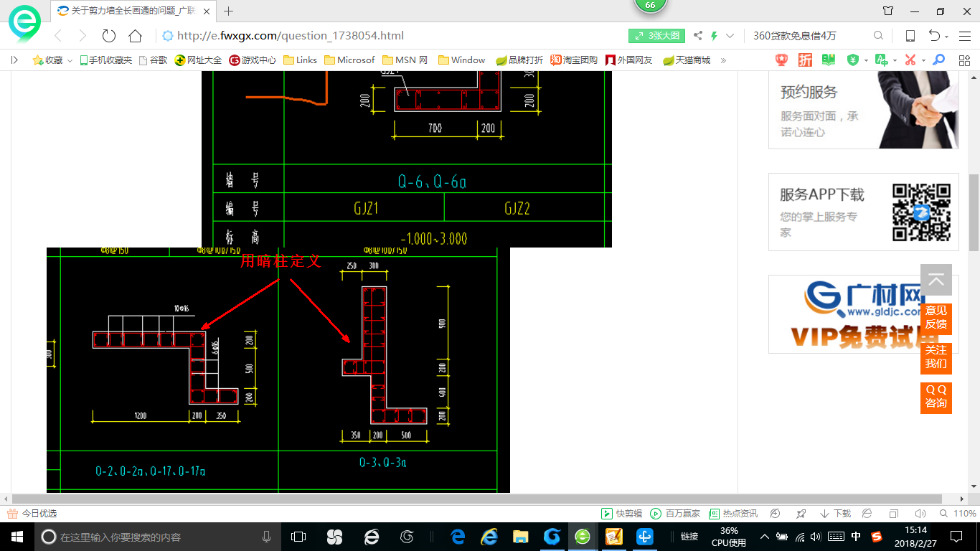The width and height of the screenshot is (980, 551).
Task: Open the Window bookmark folder
Action: 461,60
